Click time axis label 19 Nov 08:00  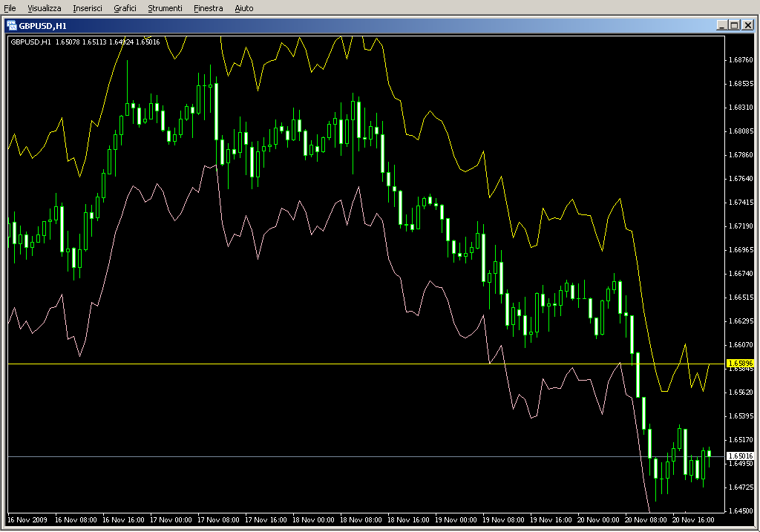pyautogui.click(x=503, y=520)
